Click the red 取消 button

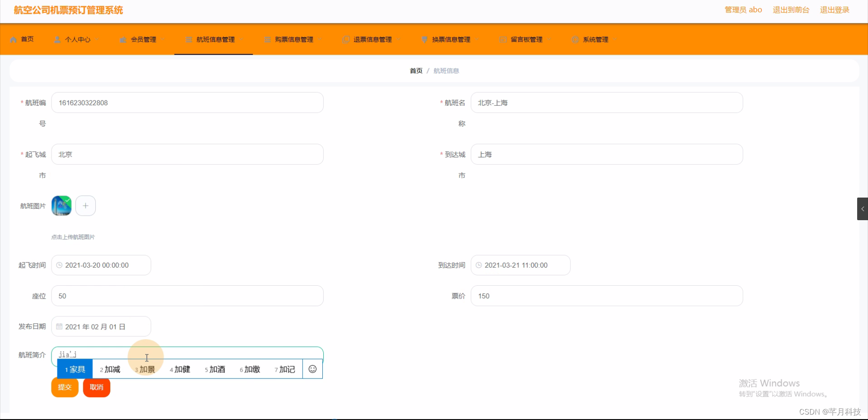pyautogui.click(x=96, y=387)
